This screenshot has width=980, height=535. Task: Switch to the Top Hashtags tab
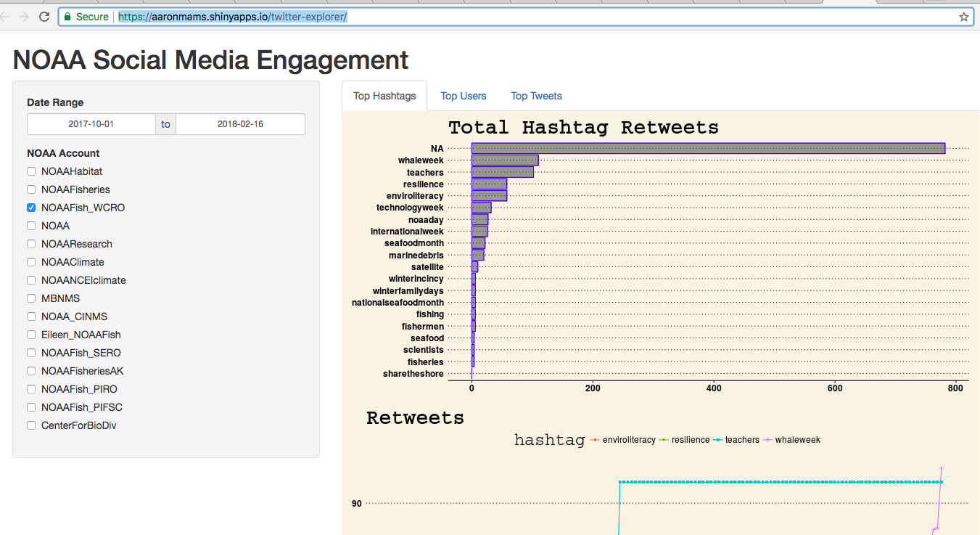tap(384, 96)
